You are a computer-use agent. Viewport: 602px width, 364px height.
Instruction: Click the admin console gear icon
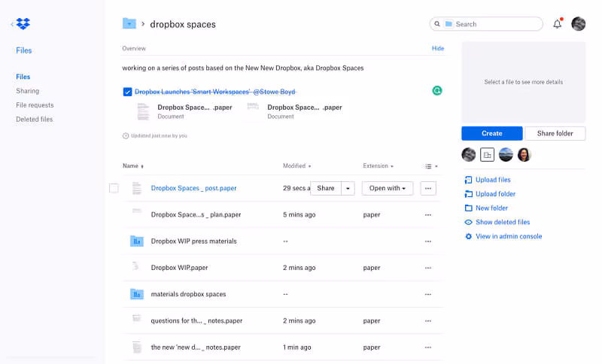pos(468,236)
